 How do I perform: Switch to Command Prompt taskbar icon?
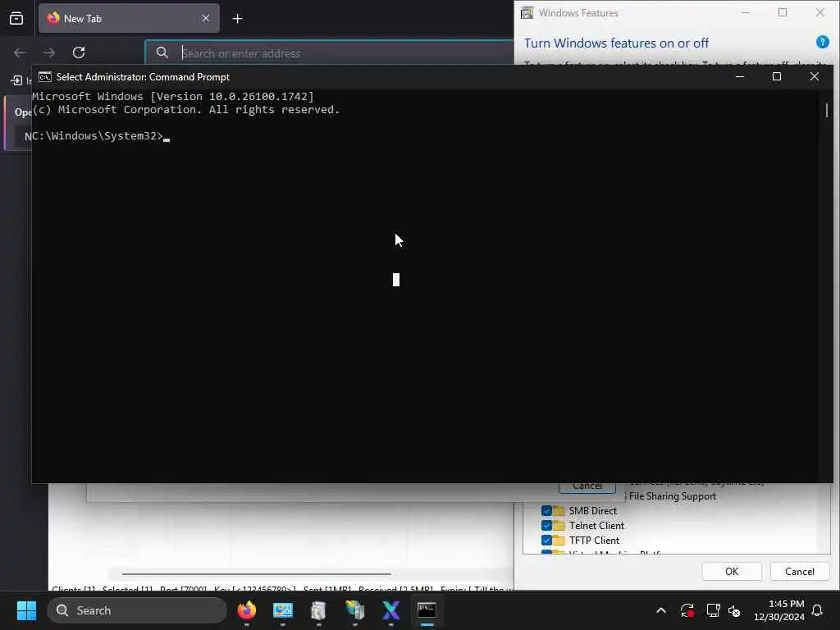pyautogui.click(x=427, y=610)
